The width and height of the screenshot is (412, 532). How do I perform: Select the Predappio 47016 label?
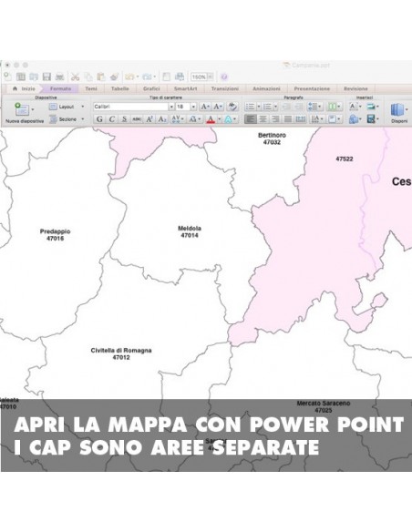click(55, 235)
